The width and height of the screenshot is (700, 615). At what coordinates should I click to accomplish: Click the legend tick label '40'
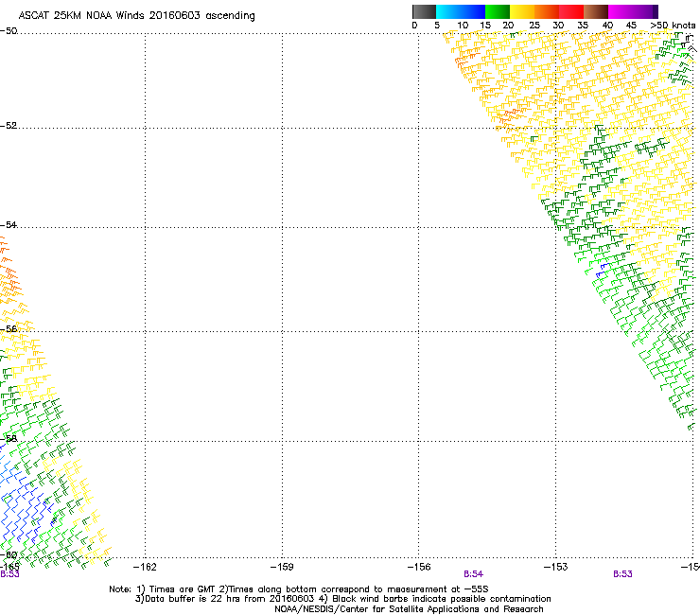coord(607,26)
